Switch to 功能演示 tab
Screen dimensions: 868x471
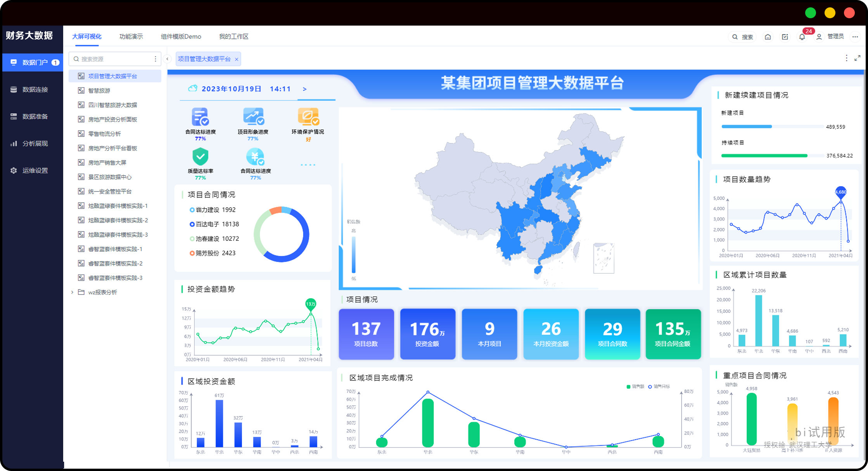point(131,36)
